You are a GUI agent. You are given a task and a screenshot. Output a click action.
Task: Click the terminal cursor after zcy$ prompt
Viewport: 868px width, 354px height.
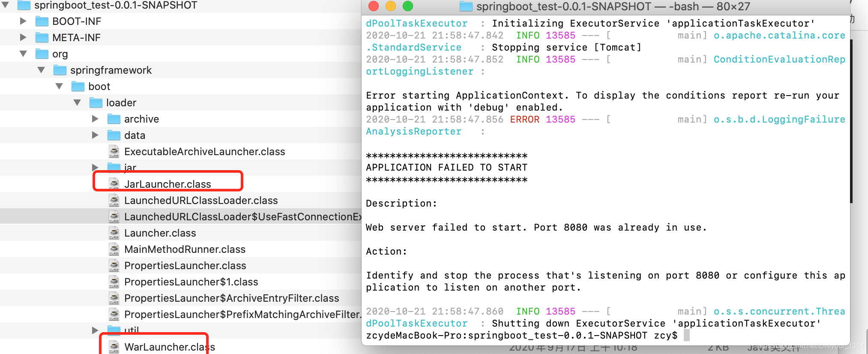(x=687, y=335)
